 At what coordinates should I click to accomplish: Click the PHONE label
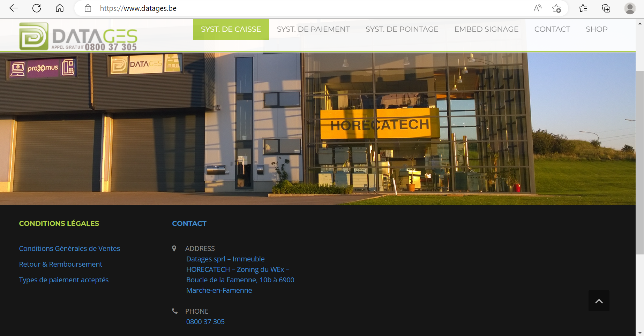coord(197,311)
